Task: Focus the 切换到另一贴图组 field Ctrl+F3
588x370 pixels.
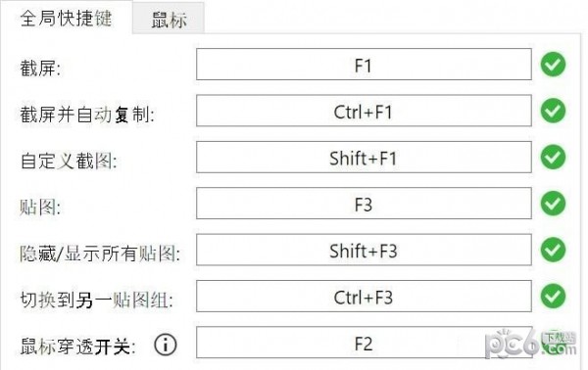Action: (364, 297)
